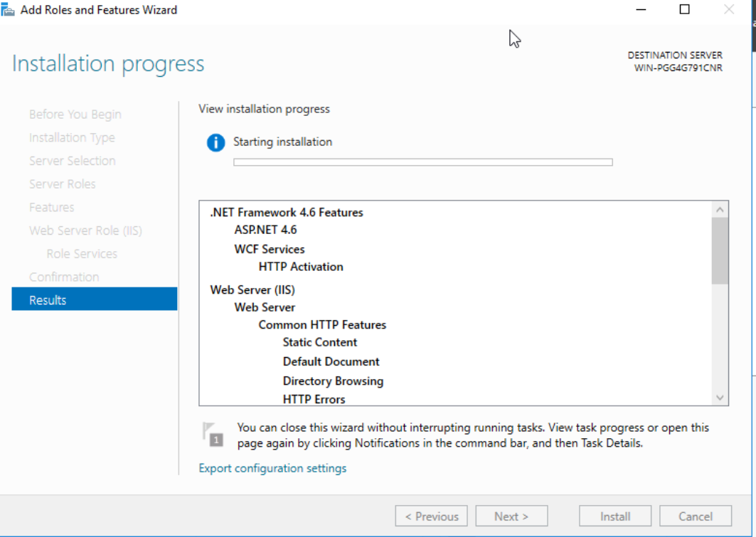Maximize the wizard window
756x537 pixels.
[x=684, y=10]
